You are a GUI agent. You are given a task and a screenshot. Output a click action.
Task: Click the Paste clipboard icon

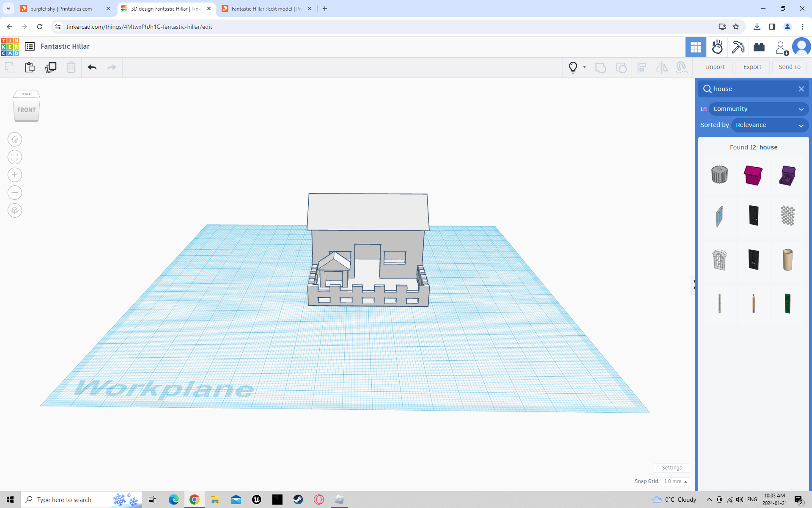[30, 67]
